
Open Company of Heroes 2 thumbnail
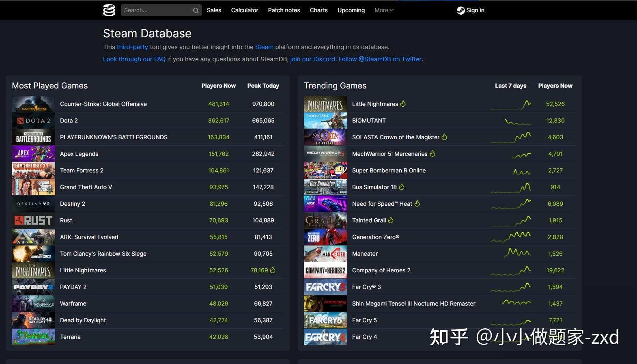(x=325, y=270)
